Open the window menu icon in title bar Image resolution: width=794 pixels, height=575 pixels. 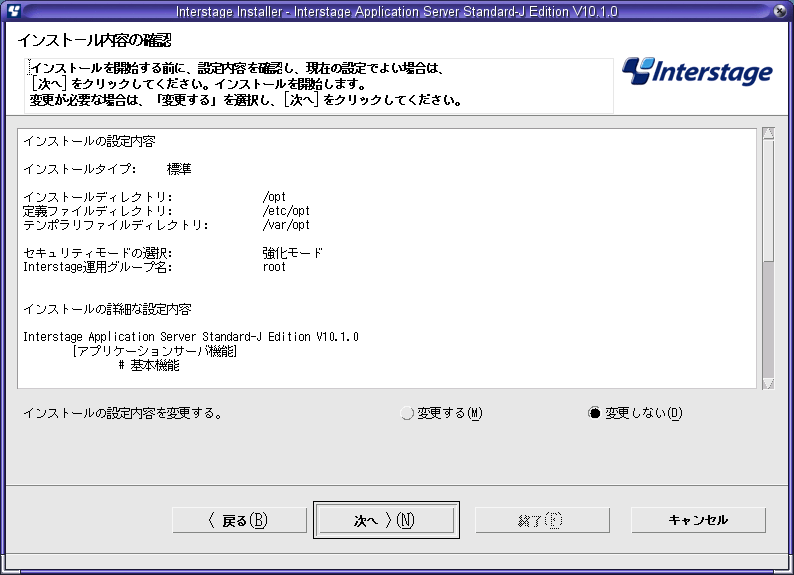point(14,11)
